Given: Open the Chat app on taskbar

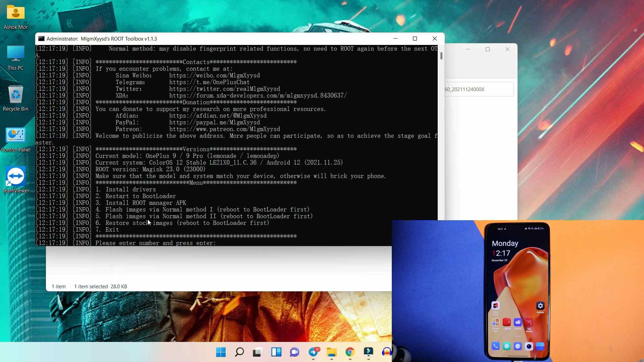Looking at the screenshot, I should pos(294,352).
